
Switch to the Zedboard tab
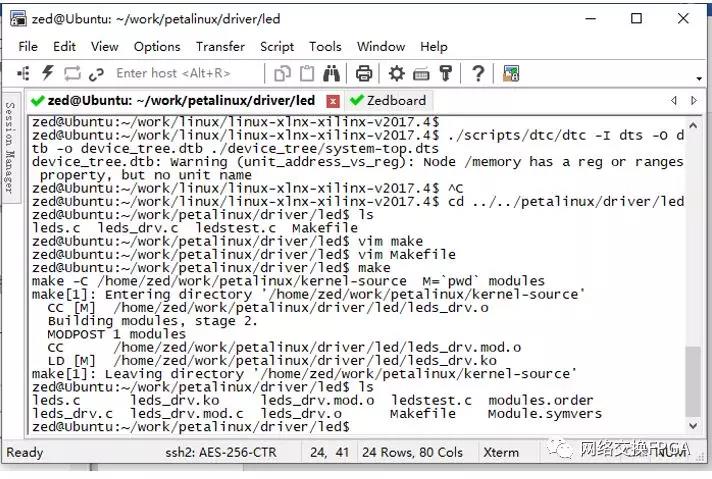(x=389, y=101)
